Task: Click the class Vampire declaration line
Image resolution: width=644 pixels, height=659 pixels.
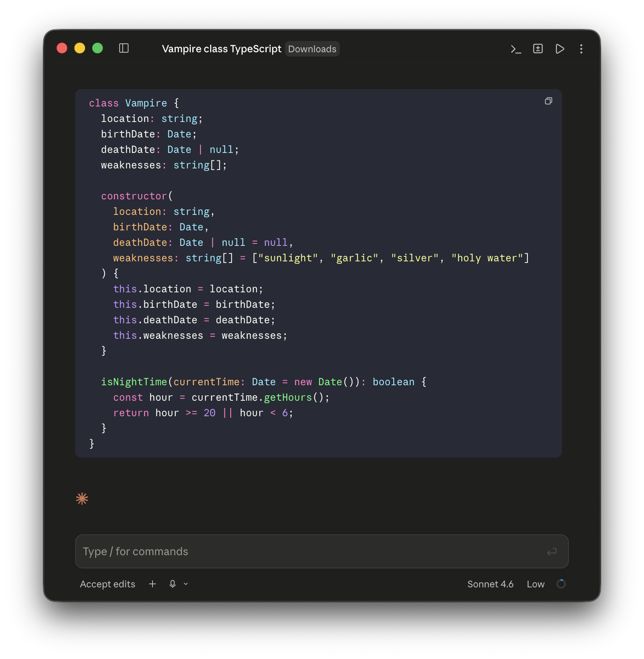Action: (x=134, y=103)
